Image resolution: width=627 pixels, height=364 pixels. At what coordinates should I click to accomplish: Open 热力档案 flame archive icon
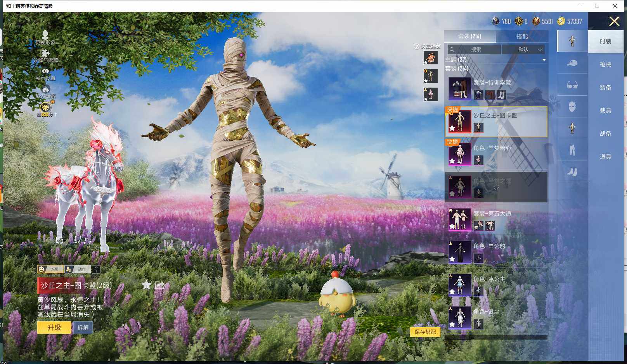pos(45,91)
